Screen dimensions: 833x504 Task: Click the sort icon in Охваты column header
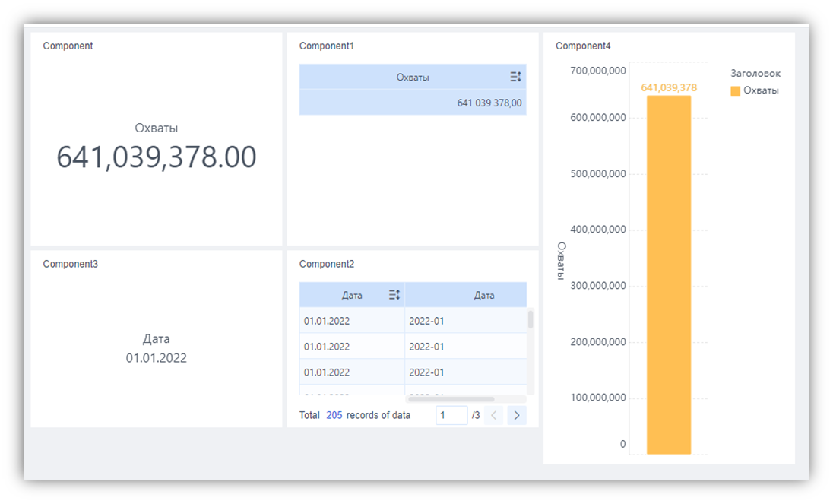coord(515,77)
